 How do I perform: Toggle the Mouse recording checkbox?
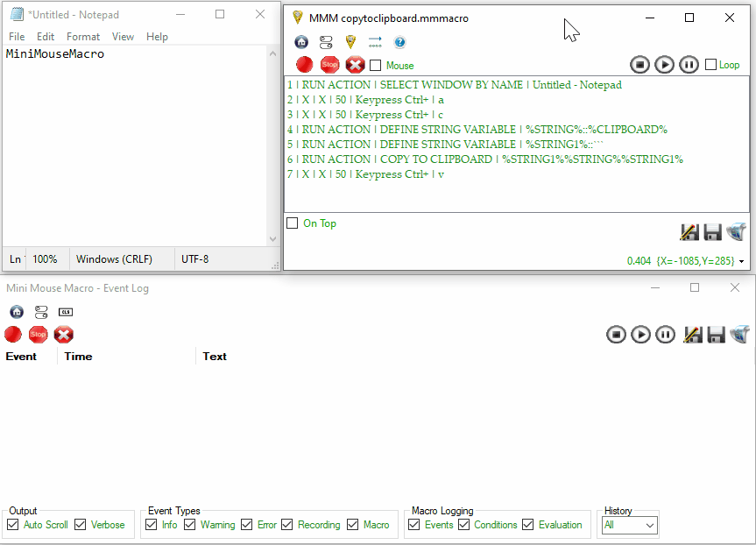click(x=376, y=66)
